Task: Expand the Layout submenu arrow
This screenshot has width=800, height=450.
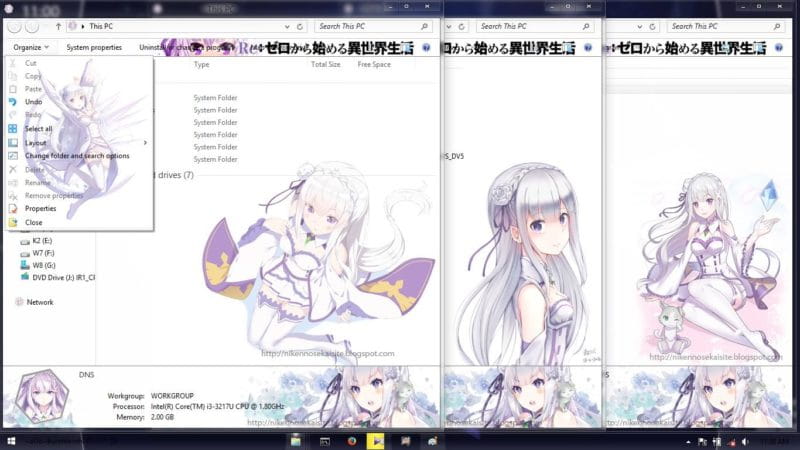Action: pos(145,143)
